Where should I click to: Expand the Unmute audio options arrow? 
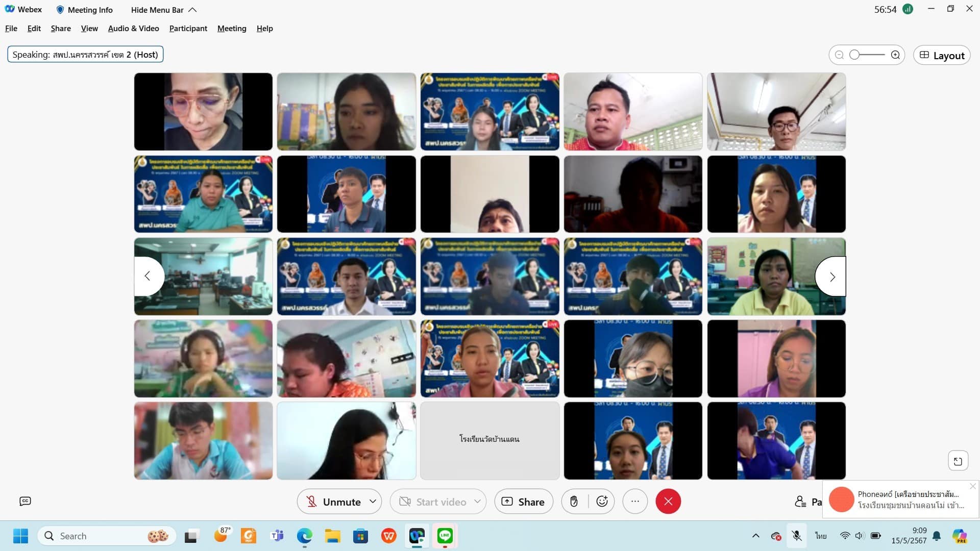[373, 502]
